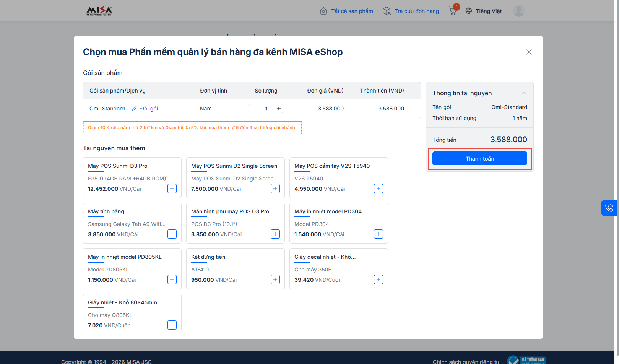The width and height of the screenshot is (619, 364).
Task: Add Máy POS Sunmi D3 Pro
Action: pyautogui.click(x=172, y=188)
